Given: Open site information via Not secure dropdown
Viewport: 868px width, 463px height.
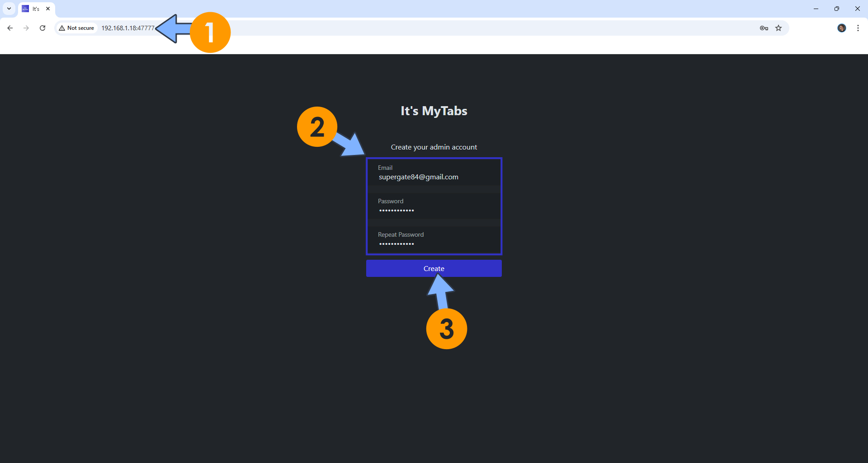Looking at the screenshot, I should [76, 28].
